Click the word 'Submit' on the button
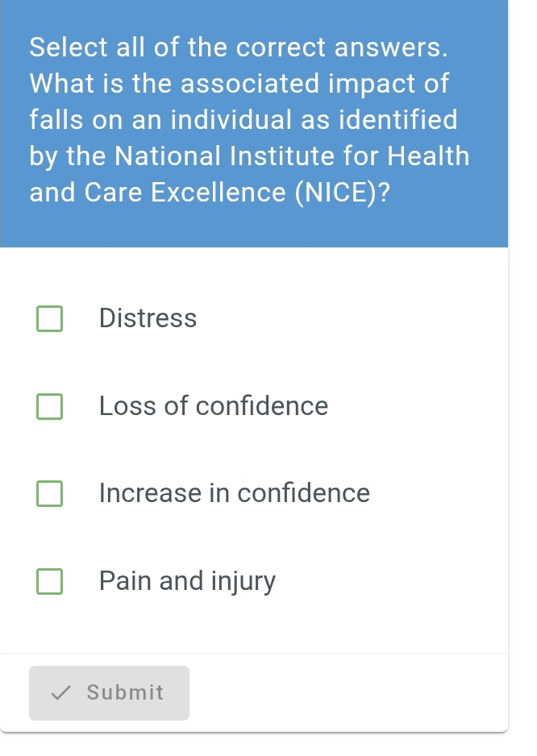The width and height of the screenshot is (537, 756). pyautogui.click(x=125, y=693)
